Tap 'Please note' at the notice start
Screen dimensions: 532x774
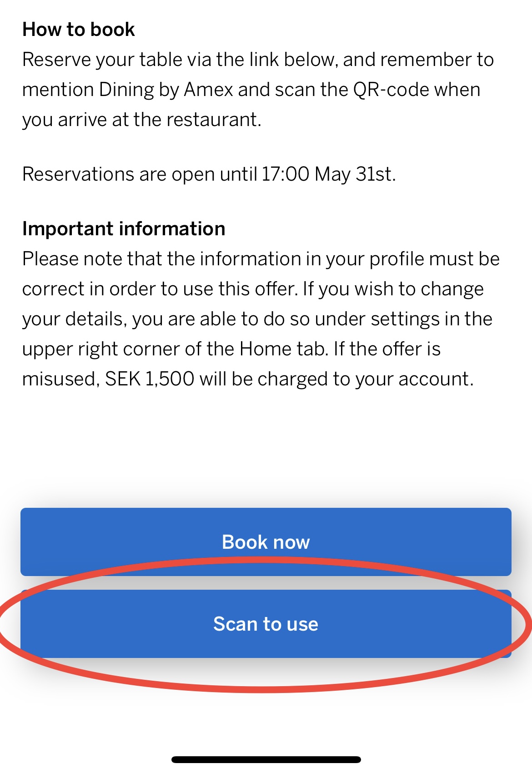pyautogui.click(x=72, y=259)
